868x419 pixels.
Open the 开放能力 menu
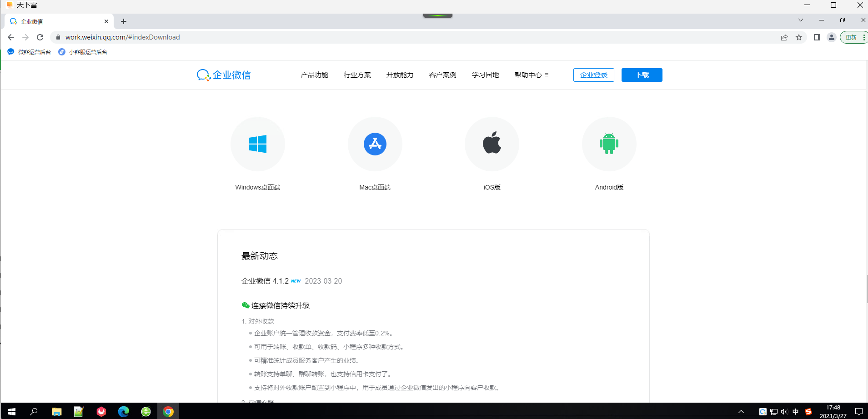(400, 75)
